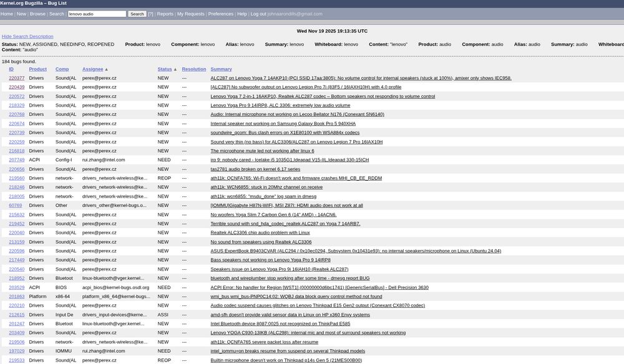Open summary 'tas2781 audio broken on kernel 6.17 series'

pos(255,170)
